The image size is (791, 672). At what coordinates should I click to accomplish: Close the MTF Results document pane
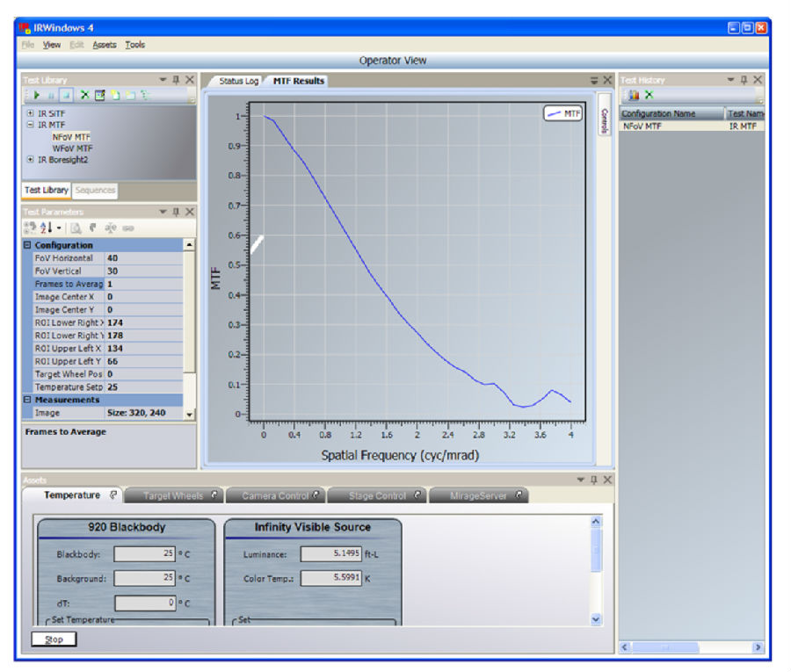tap(607, 80)
